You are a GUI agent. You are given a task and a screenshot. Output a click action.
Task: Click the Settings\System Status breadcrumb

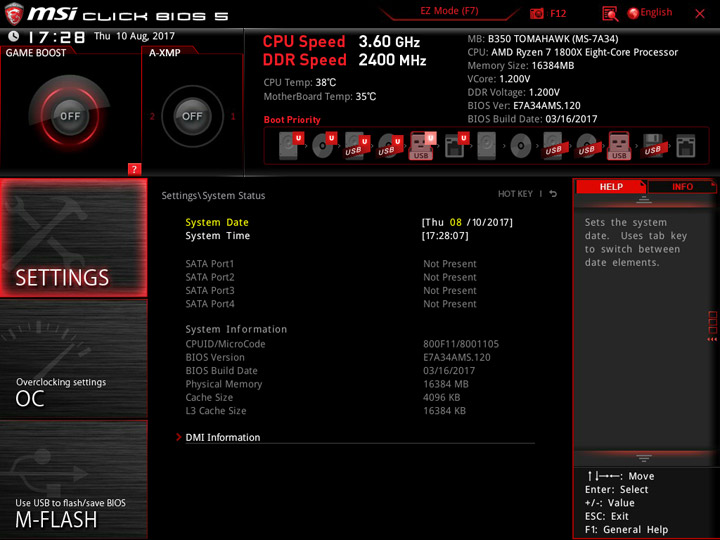(x=213, y=196)
